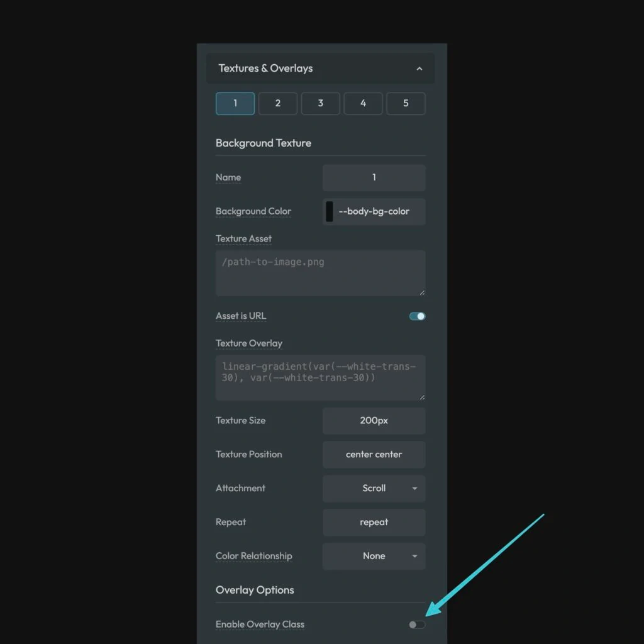644x644 pixels.
Task: Open the Color Relationship dropdown
Action: (x=374, y=556)
